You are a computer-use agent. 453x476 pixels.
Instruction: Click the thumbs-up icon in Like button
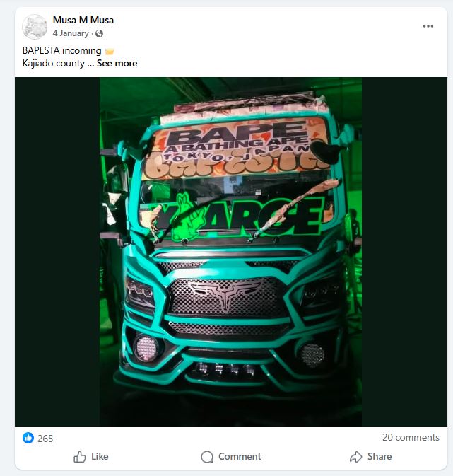pyautogui.click(x=80, y=457)
